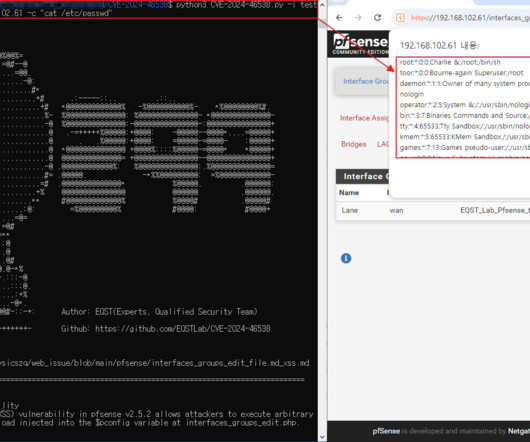Click the $pconfig variable description line
The height and width of the screenshot is (442, 530).
pos(150,423)
